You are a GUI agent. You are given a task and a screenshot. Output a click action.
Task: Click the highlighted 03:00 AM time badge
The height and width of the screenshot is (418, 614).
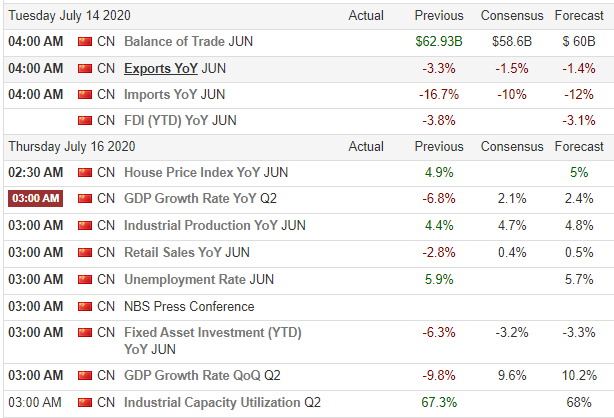[36, 198]
